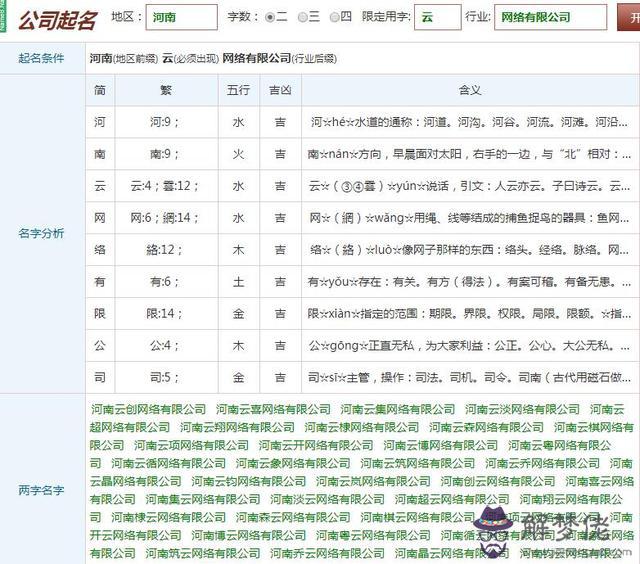
Task: Click the red start button at top right
Action: click(629, 17)
